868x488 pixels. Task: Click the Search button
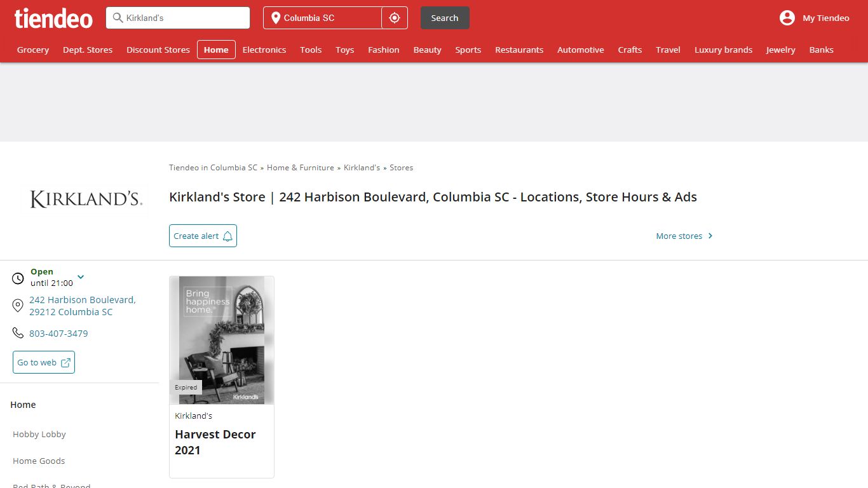pyautogui.click(x=445, y=18)
